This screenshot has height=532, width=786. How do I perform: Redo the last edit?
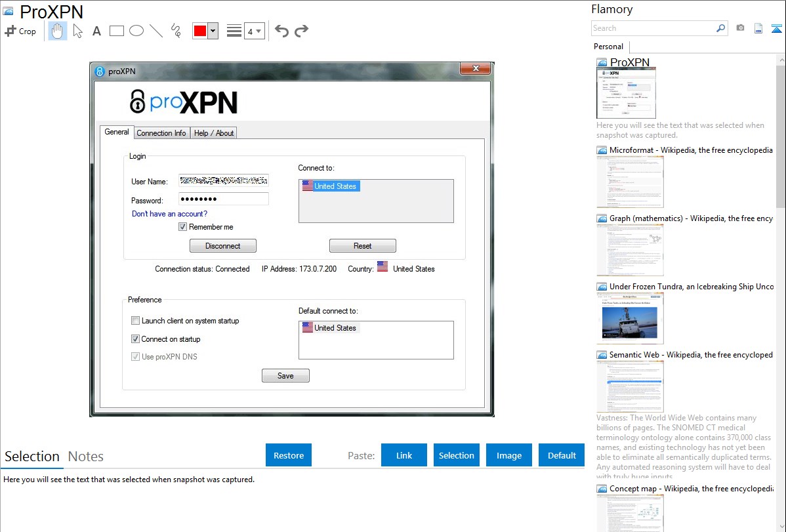pos(301,31)
